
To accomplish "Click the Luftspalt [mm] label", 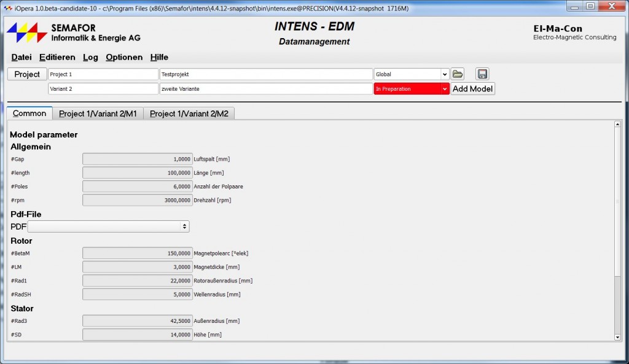I will point(212,159).
